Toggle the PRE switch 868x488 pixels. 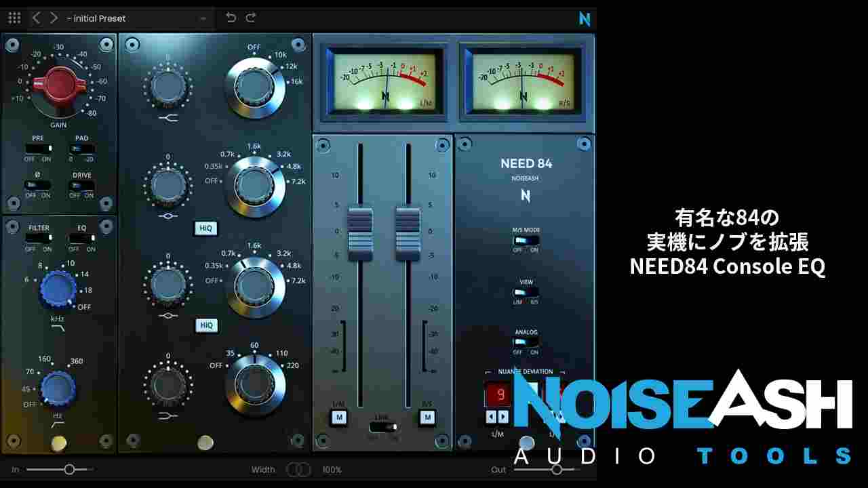(x=38, y=148)
